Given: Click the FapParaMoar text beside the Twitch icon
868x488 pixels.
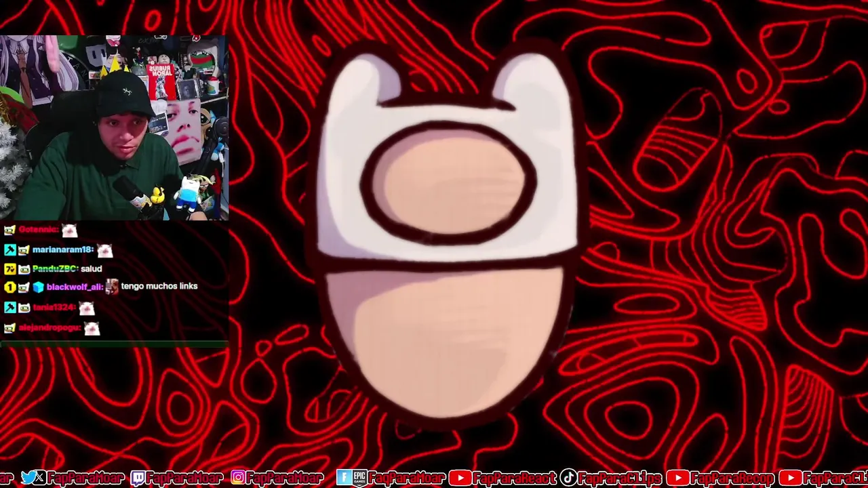Looking at the screenshot, I should coord(184,478).
